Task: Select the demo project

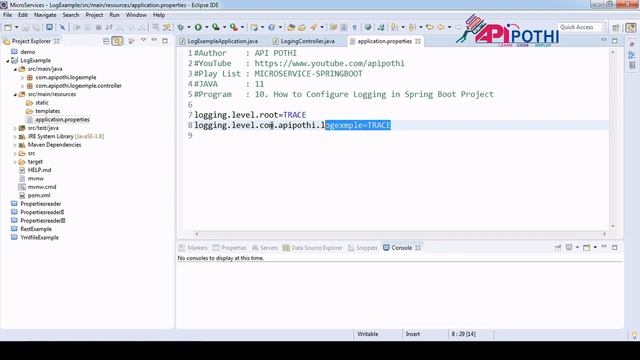Action: pyautogui.click(x=28, y=52)
